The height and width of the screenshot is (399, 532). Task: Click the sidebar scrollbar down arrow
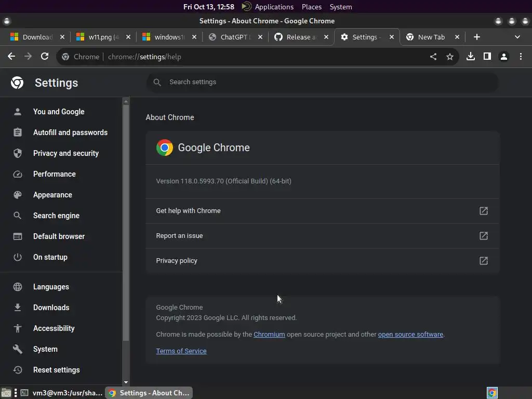click(126, 382)
